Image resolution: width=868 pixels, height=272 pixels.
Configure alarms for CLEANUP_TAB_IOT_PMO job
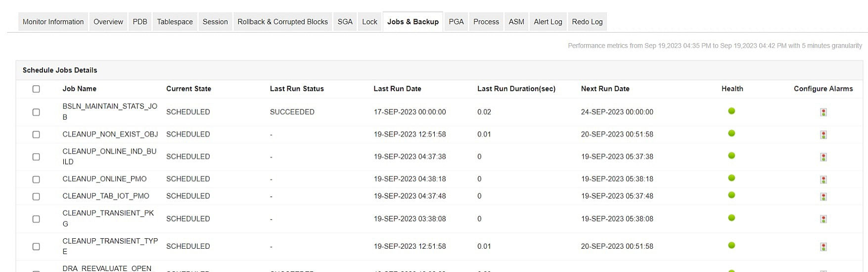823,197
